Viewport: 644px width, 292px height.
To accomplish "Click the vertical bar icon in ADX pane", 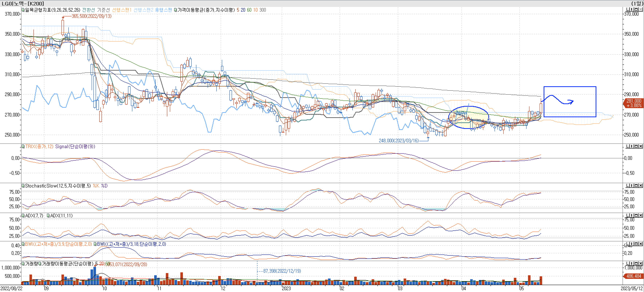I will [x=632, y=215].
